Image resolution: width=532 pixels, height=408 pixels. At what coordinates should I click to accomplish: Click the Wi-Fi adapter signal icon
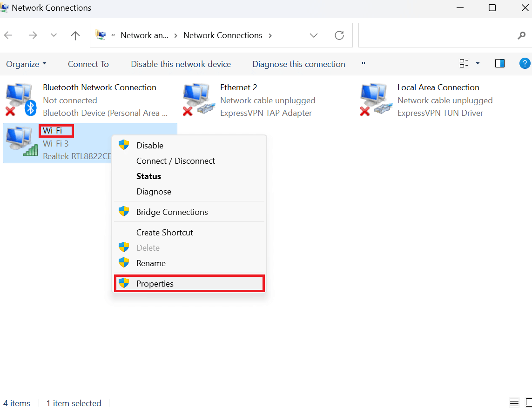(20, 143)
